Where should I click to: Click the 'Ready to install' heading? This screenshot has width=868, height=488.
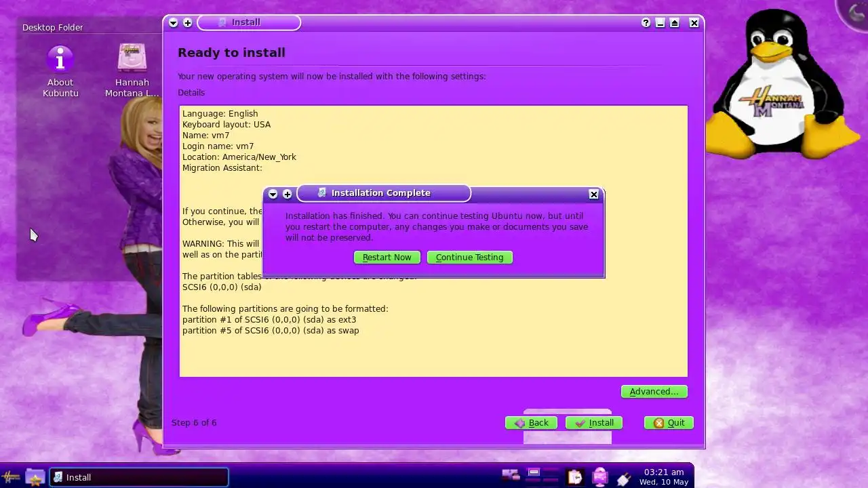(x=231, y=53)
